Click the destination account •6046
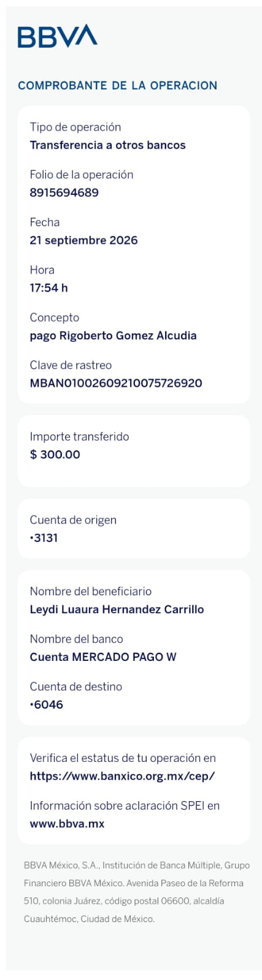The width and height of the screenshot is (262, 980). pos(46,704)
